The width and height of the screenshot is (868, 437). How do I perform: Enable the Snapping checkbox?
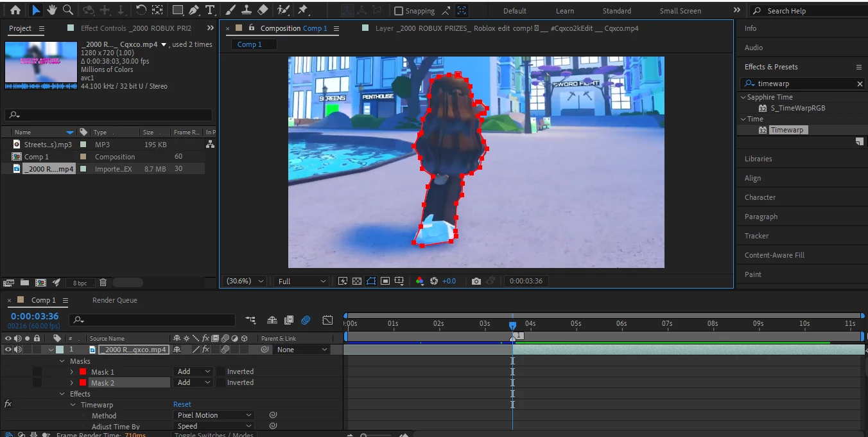(x=399, y=11)
